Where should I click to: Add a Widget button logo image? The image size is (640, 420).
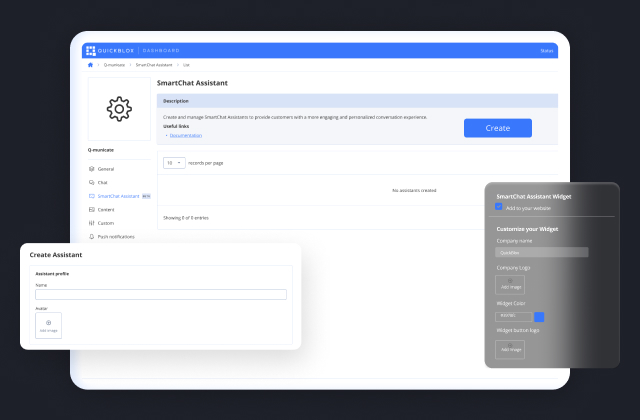point(510,349)
